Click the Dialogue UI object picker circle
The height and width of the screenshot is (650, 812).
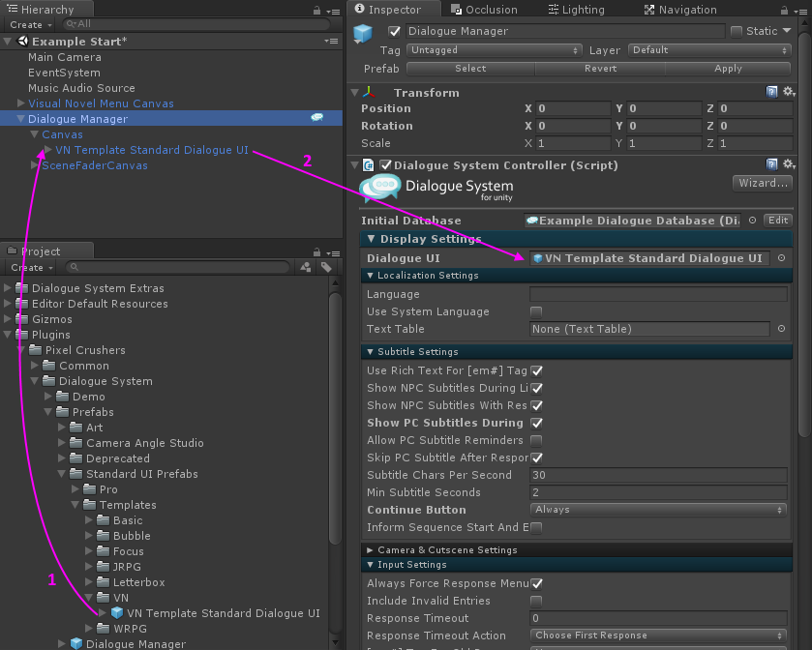click(781, 257)
